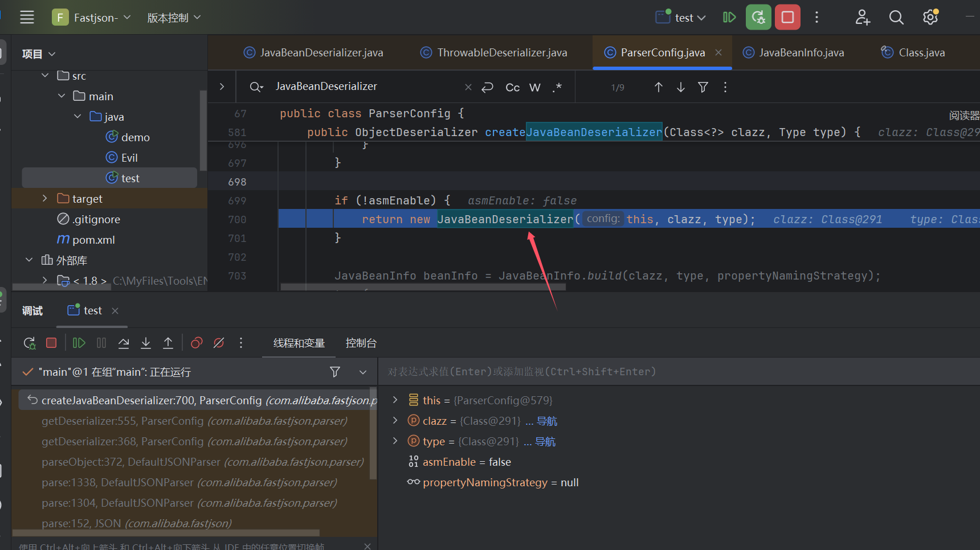Open the top toolbar more actions menu
Image resolution: width=980 pixels, height=550 pixels.
[x=816, y=18]
